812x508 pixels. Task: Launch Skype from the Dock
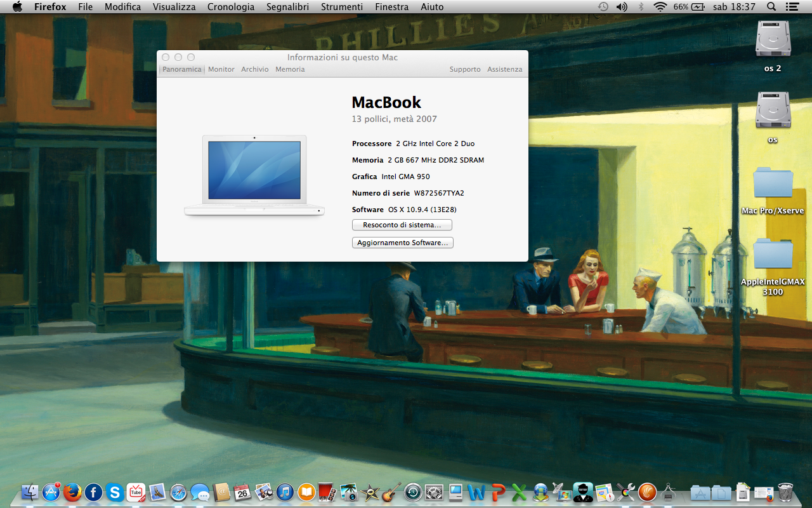115,492
